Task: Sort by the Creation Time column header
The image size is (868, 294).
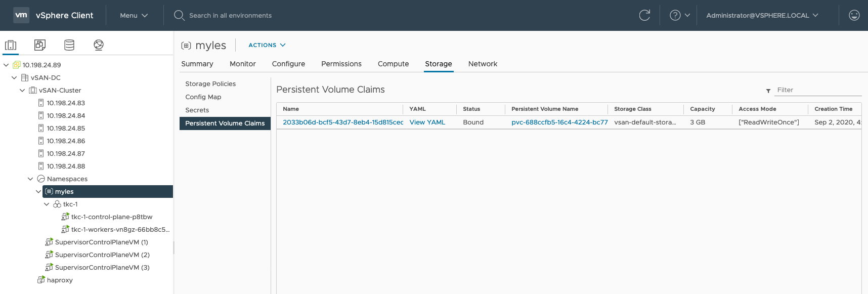Action: [x=834, y=109]
